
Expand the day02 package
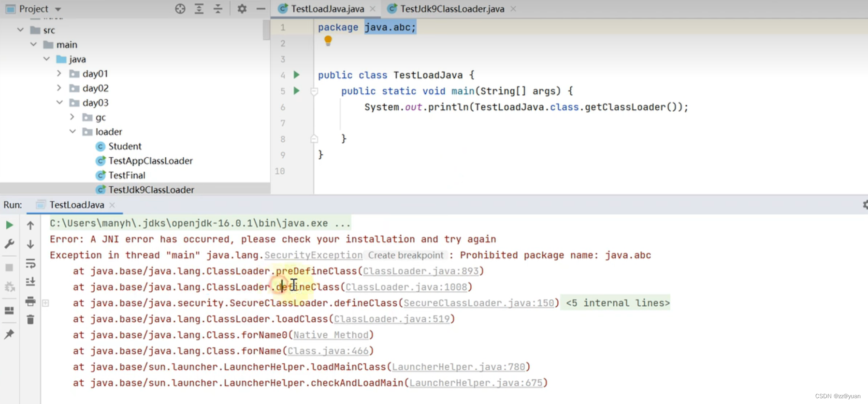tap(59, 88)
